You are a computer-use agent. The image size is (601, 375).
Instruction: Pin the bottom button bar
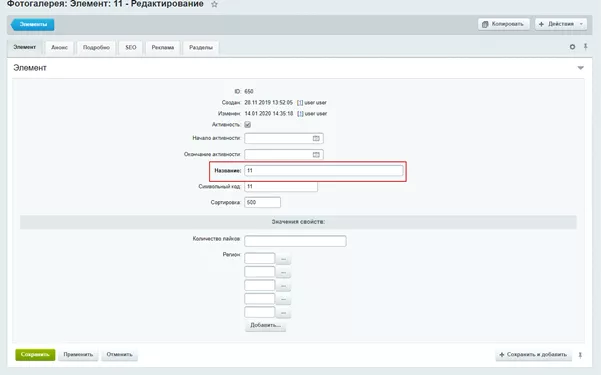[580, 355]
